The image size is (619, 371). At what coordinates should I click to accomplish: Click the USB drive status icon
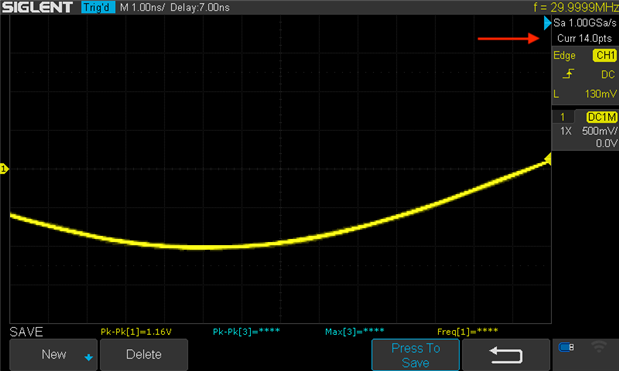pos(566,347)
